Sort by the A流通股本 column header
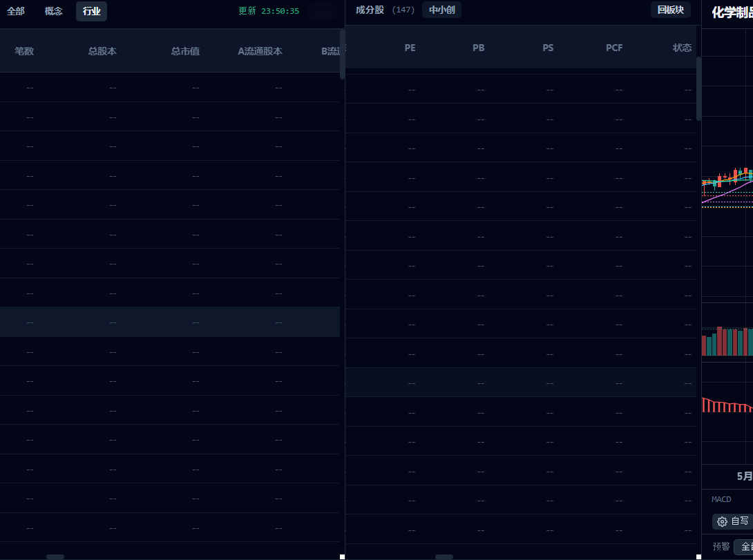The height and width of the screenshot is (560, 753). coord(260,51)
